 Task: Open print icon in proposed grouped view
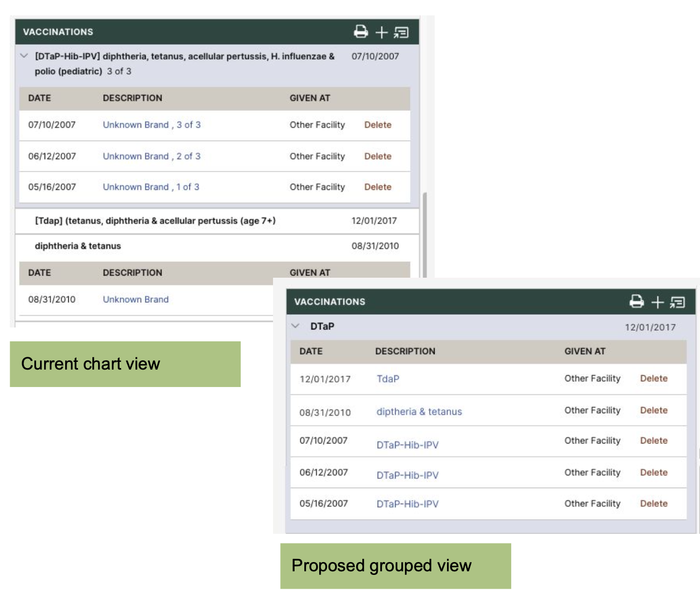point(636,302)
